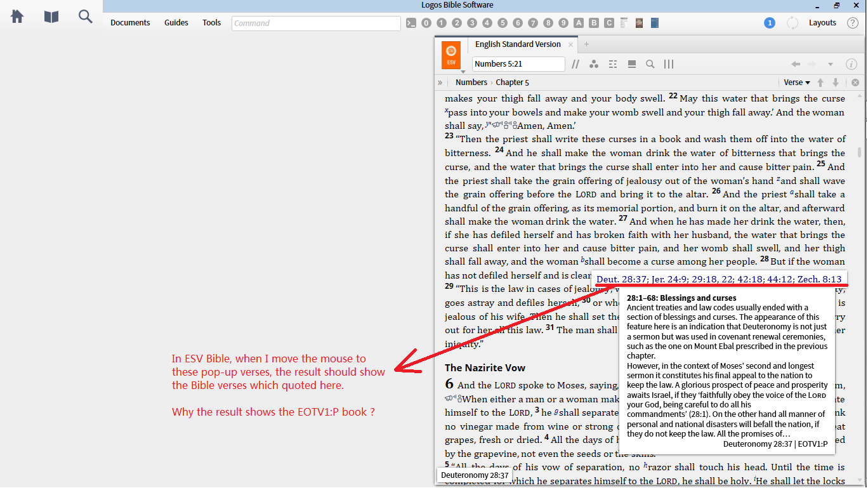Open the visual filters three-dots icon
Image resolution: width=868 pixels, height=488 pixels.
594,64
